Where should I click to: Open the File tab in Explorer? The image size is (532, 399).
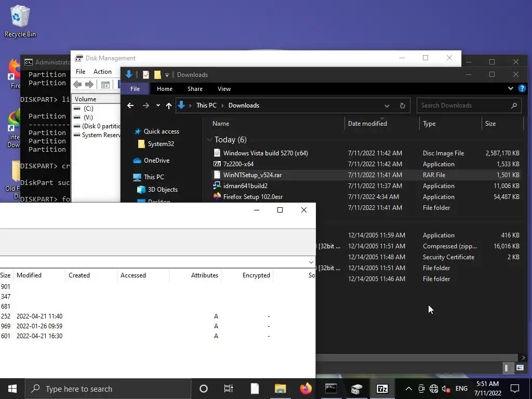click(135, 89)
